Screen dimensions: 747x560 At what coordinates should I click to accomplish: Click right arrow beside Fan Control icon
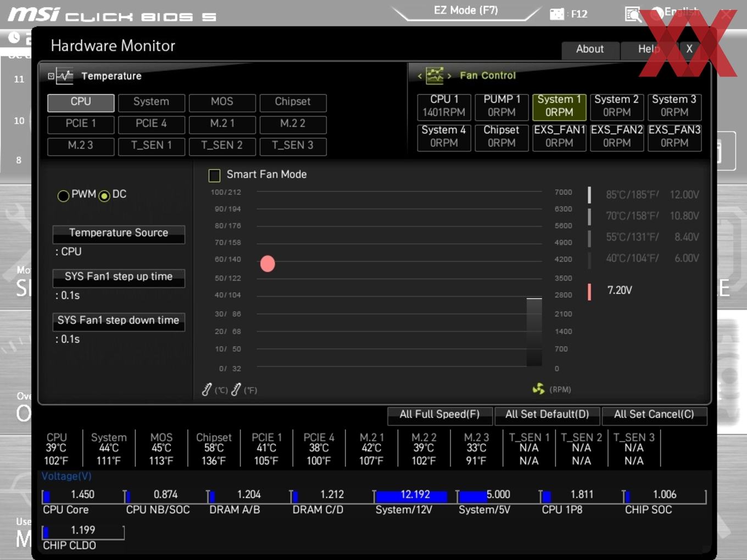(x=449, y=76)
